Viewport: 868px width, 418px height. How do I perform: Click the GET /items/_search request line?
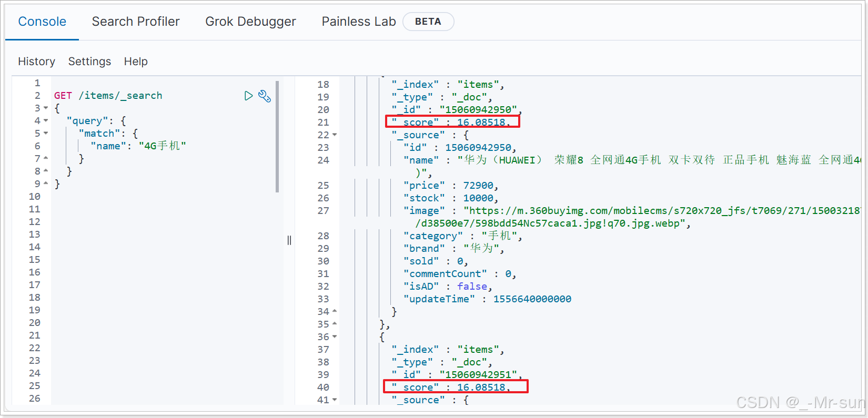[x=108, y=96]
